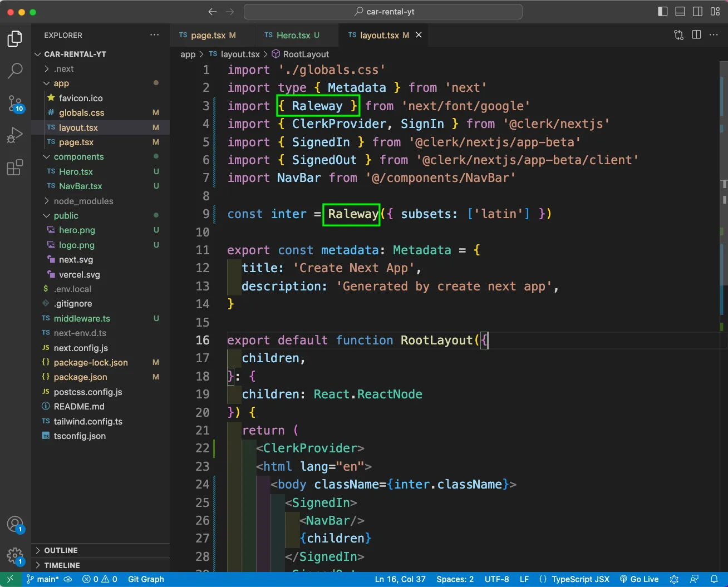Open changes compare icon in editor toolbar
The width and height of the screenshot is (728, 587).
coord(678,35)
